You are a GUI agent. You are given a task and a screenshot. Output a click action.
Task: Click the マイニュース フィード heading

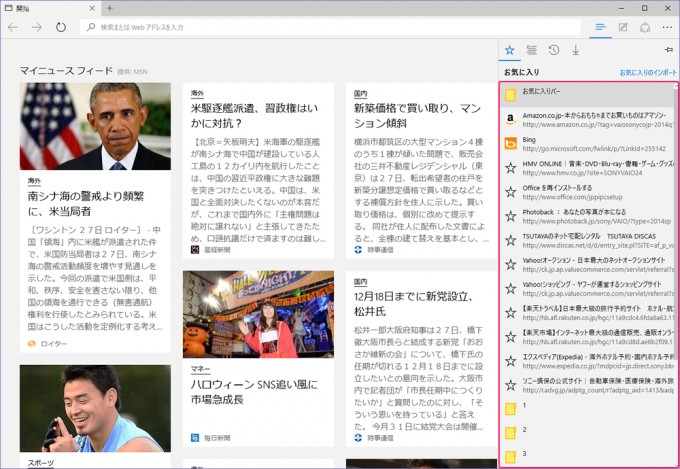[x=66, y=71]
